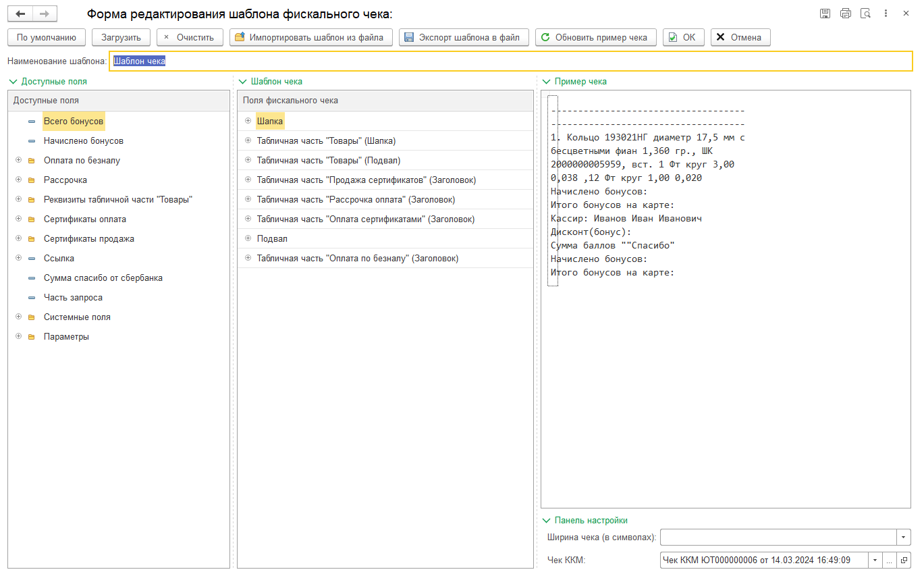Expand Табличная часть "Товары" (Подвал) node
Viewport: 924px width, 576px height.
(x=248, y=161)
